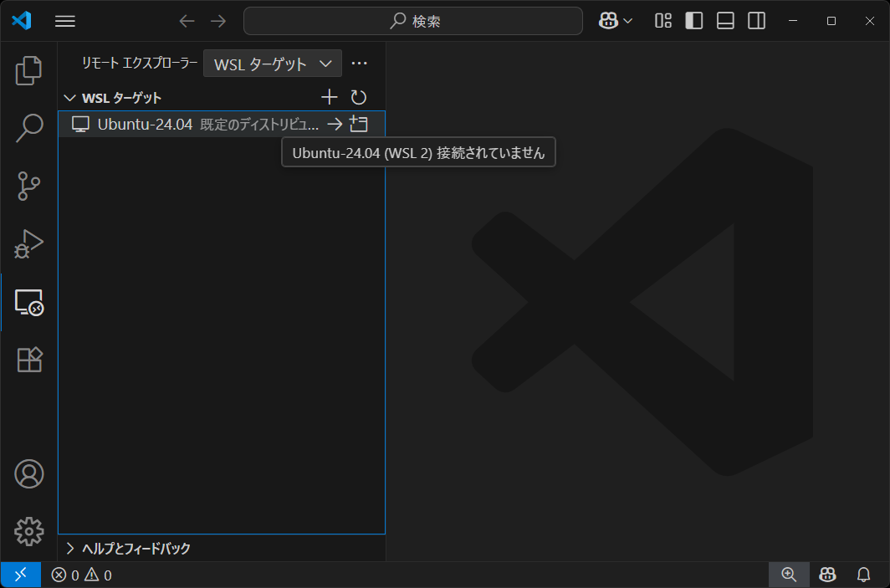
Task: Go back with the left arrow
Action: click(187, 22)
